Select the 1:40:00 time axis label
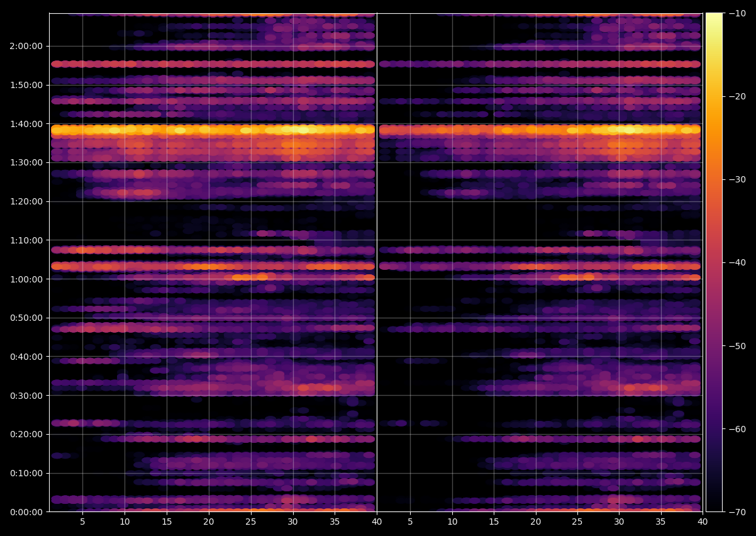This screenshot has width=756, height=536. [x=26, y=124]
